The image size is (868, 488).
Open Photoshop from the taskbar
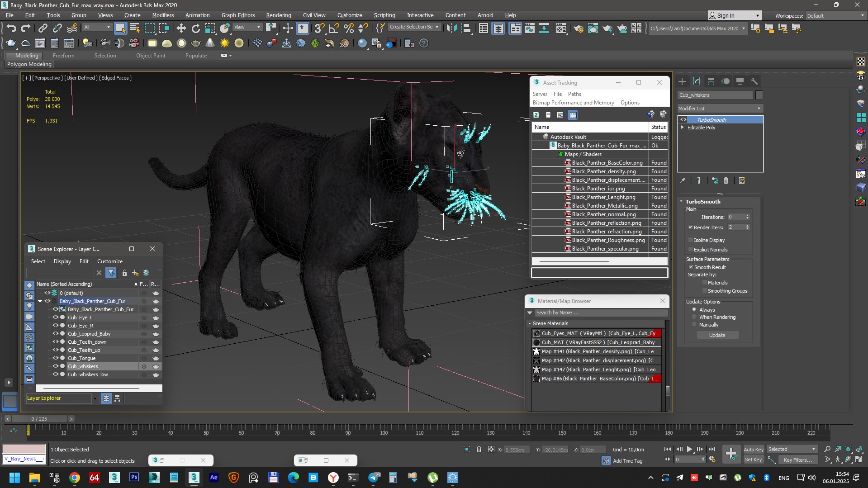134,478
